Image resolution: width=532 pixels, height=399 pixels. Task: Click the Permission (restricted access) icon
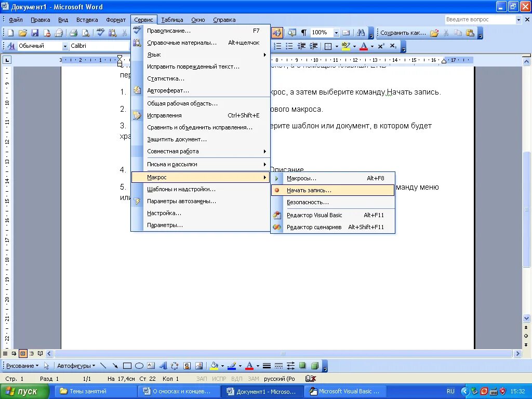(47, 33)
